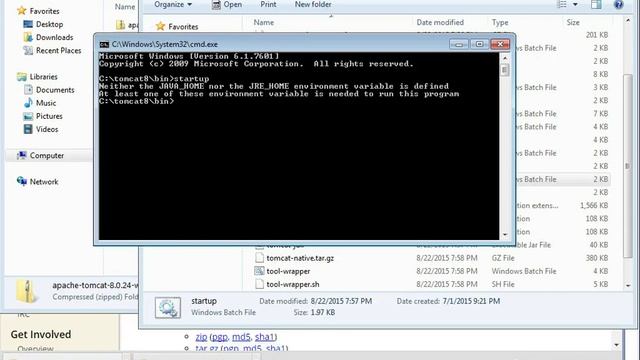The width and height of the screenshot is (640, 360).
Task: Click the browser page scroll down arrow
Action: point(616,345)
